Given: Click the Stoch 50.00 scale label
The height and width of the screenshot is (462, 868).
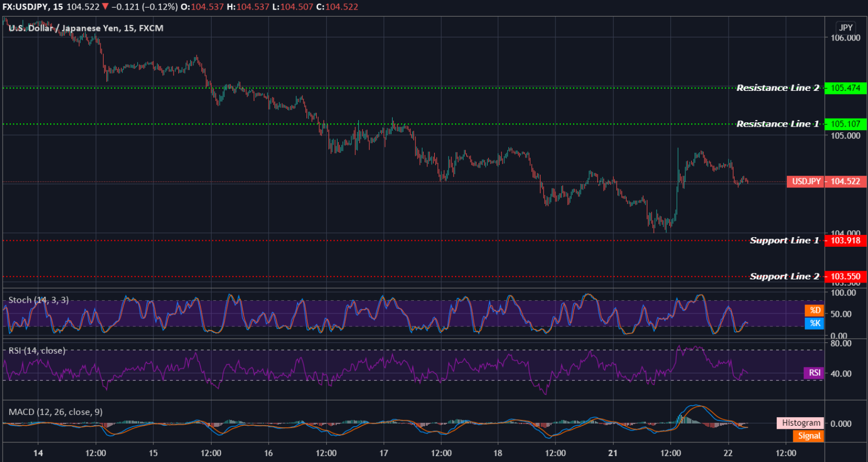Looking at the screenshot, I should coord(841,314).
